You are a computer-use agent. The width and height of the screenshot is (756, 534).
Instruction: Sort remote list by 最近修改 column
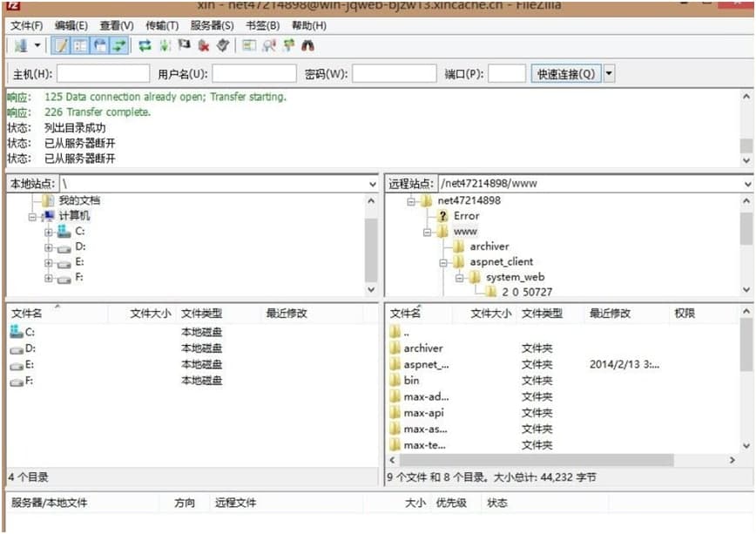[610, 314]
